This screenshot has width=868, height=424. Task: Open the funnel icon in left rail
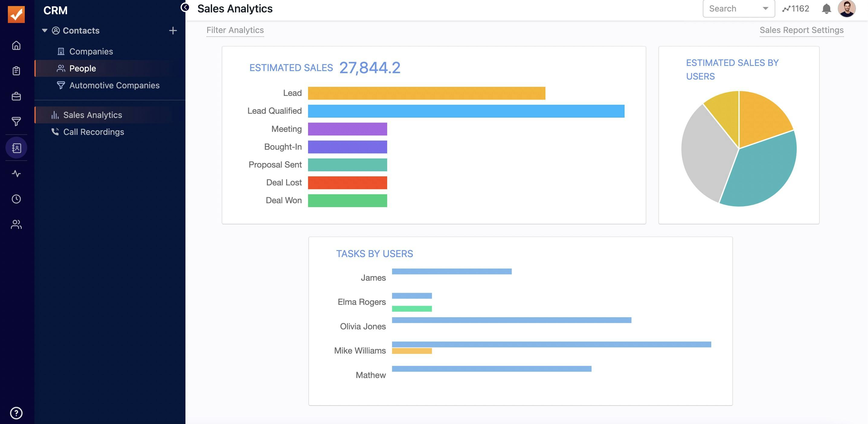pyautogui.click(x=16, y=122)
